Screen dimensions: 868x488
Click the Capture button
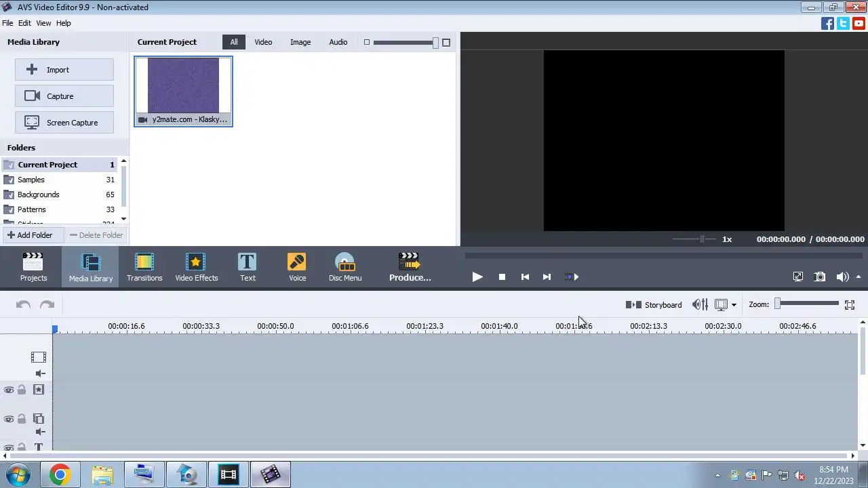click(64, 96)
